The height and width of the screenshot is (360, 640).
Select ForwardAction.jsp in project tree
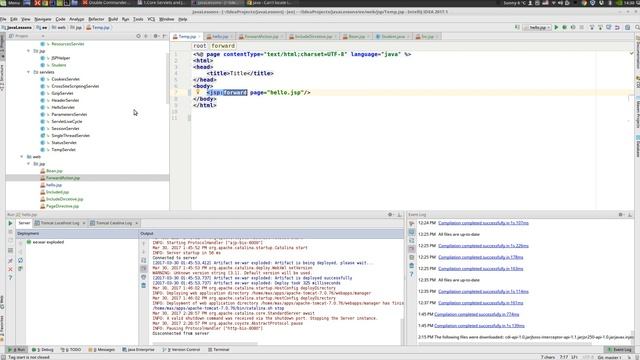pos(62,178)
